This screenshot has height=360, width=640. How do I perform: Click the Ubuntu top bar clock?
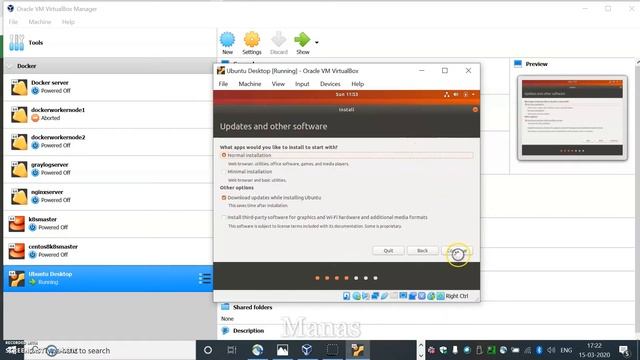point(347,94)
